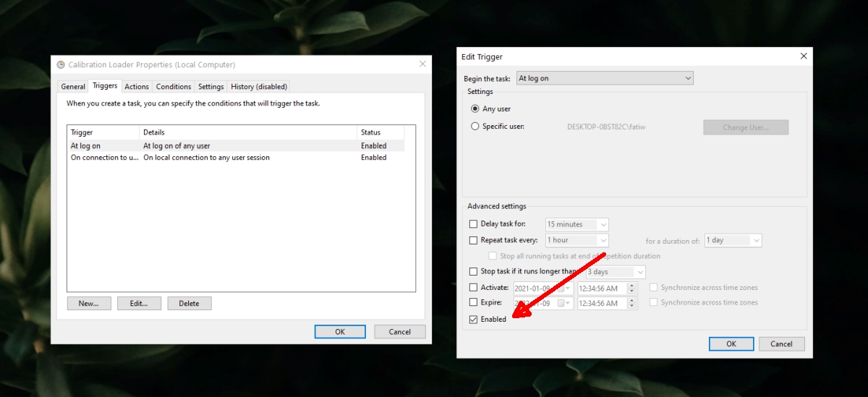
Task: Switch to the General tab
Action: [x=73, y=86]
